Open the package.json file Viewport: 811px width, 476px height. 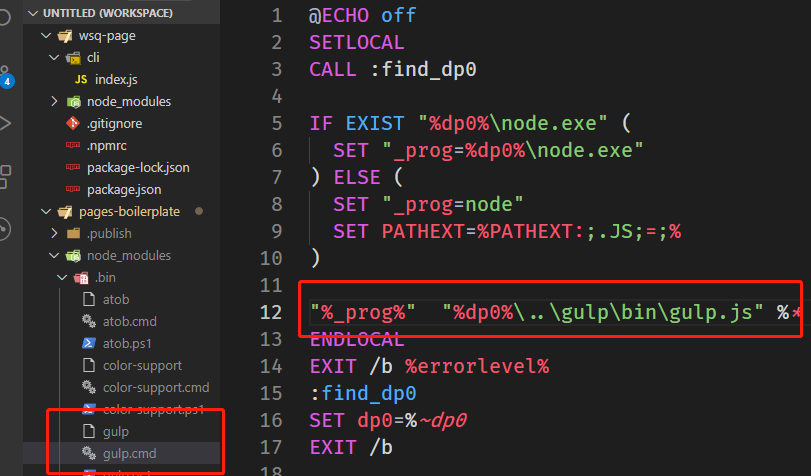pos(124,190)
